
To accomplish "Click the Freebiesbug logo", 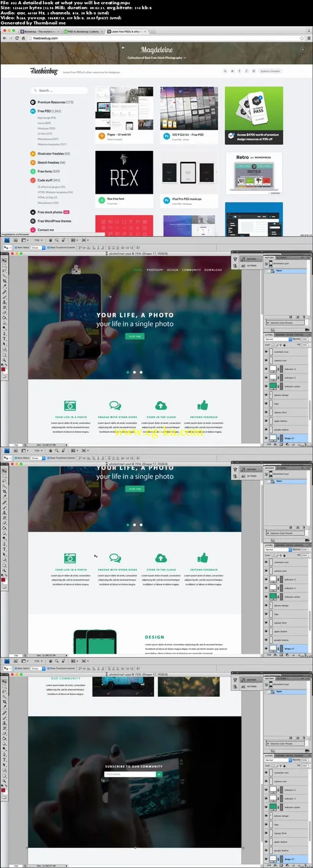I will pyautogui.click(x=43, y=71).
